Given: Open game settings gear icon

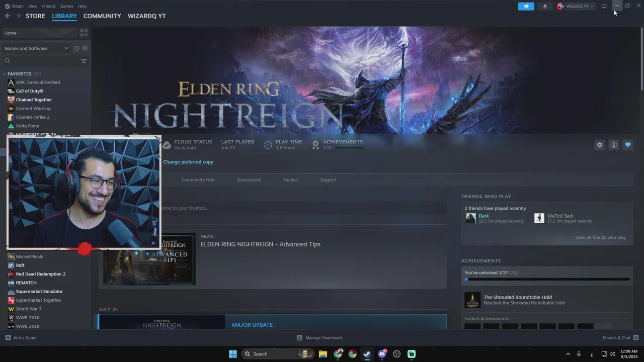Looking at the screenshot, I should [599, 145].
